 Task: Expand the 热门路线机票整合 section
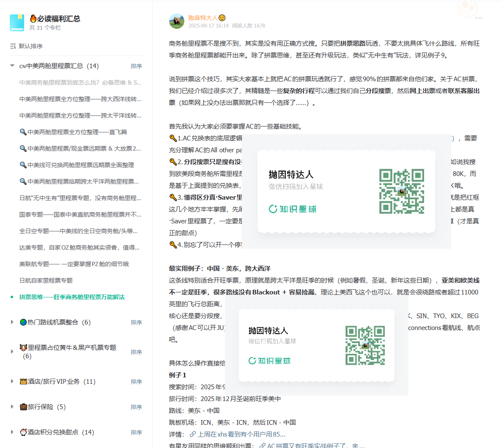click(x=12, y=322)
